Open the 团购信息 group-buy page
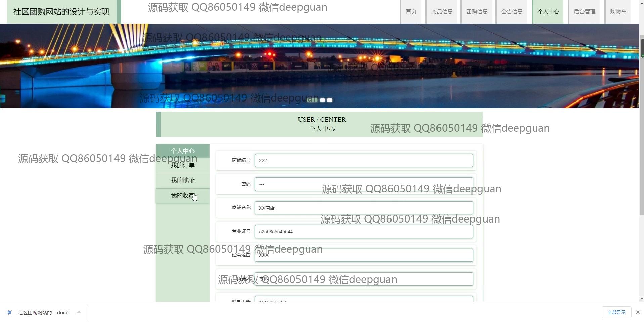644x322 pixels. click(477, 12)
